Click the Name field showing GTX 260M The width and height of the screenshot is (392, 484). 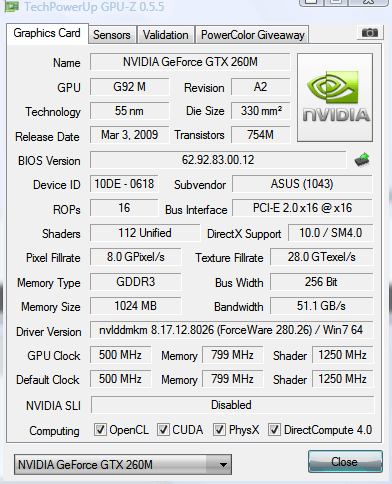190,62
